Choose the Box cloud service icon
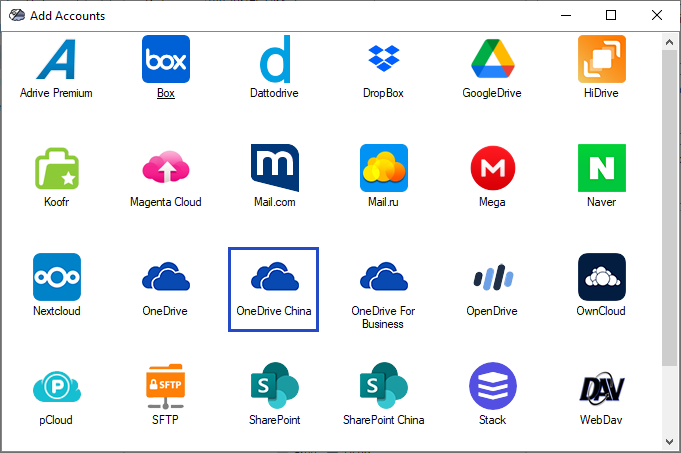The image size is (681, 453). [166, 59]
